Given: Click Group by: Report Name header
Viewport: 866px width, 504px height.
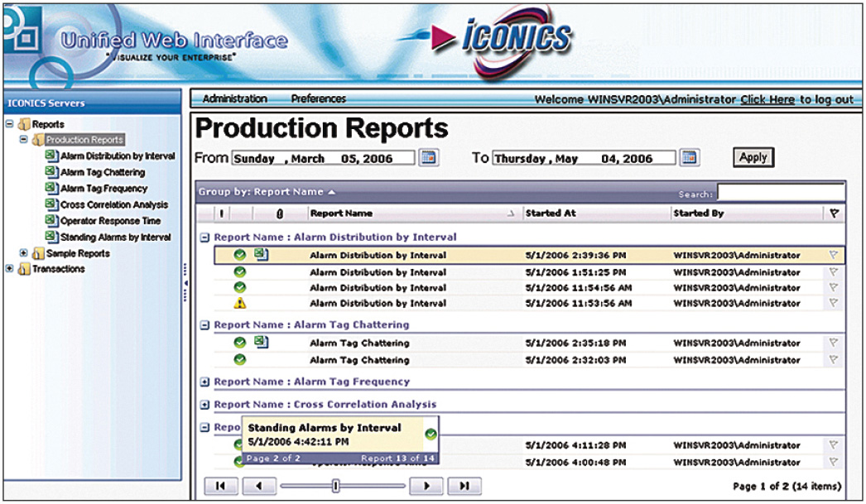Looking at the screenshot, I should (x=267, y=192).
